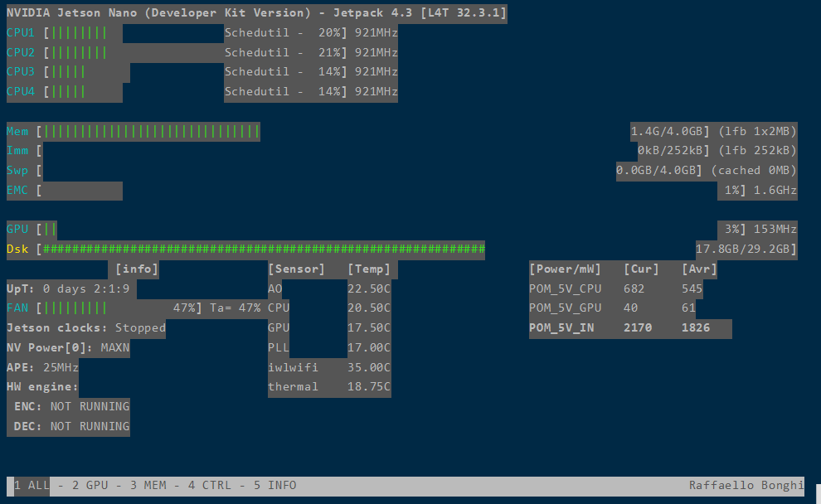Select the POM_5V_IN power row
Screen dimensions: 821x504
(x=630, y=327)
